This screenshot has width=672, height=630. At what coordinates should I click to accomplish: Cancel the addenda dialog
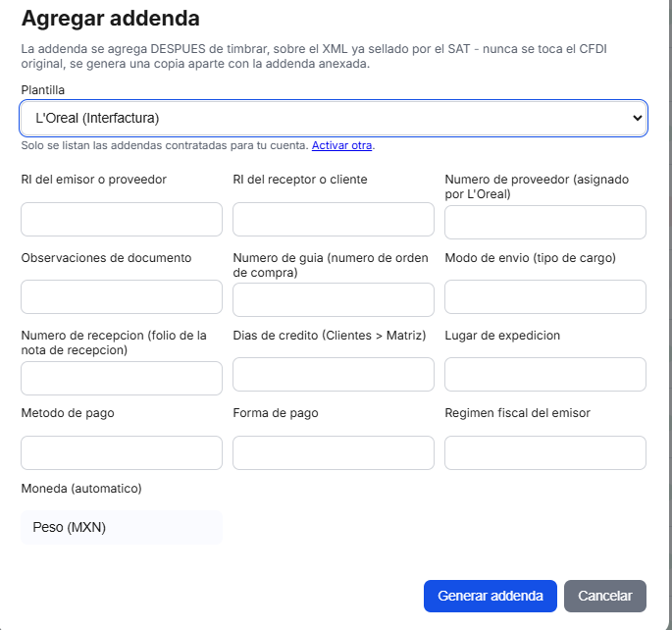click(604, 596)
